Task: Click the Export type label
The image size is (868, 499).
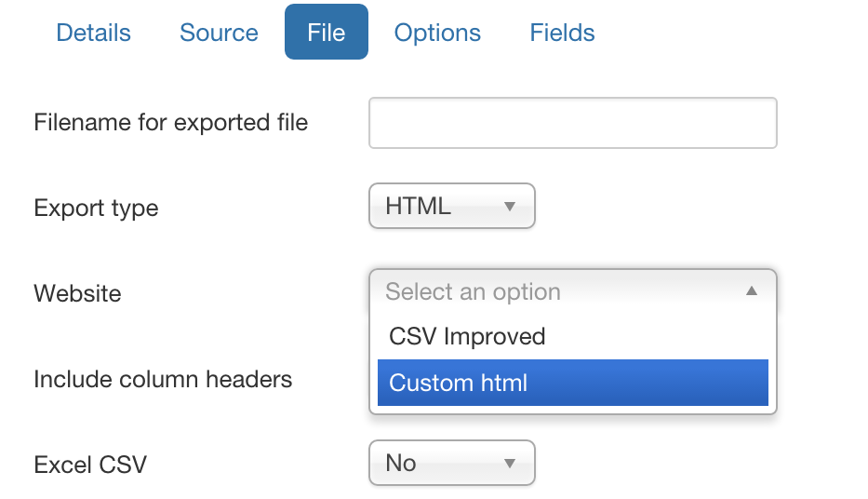Action: tap(97, 209)
